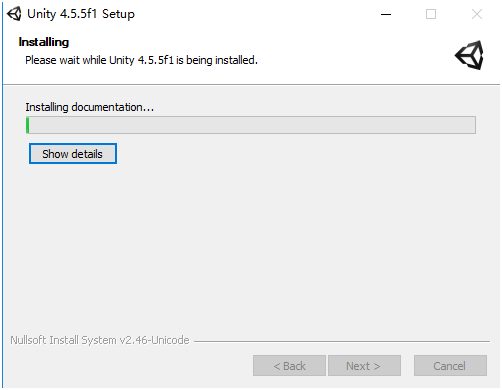Click the empty portion of the progress bar
This screenshot has height=390, width=502.
click(x=252, y=125)
